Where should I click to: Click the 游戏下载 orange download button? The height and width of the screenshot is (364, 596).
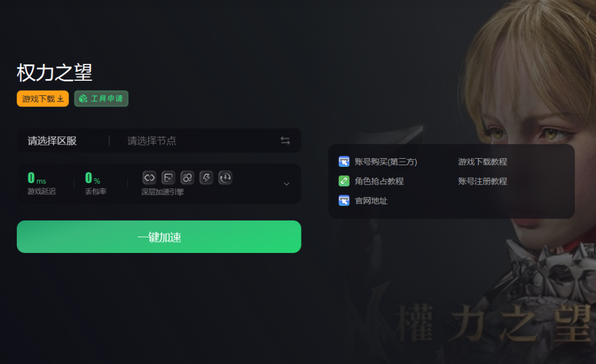click(x=42, y=99)
